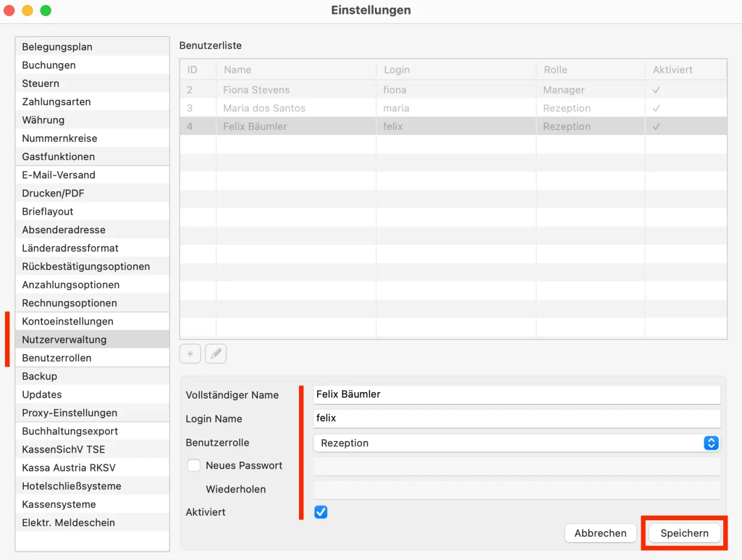Go to Zahlungsarten section
The image size is (742, 560).
(92, 101)
